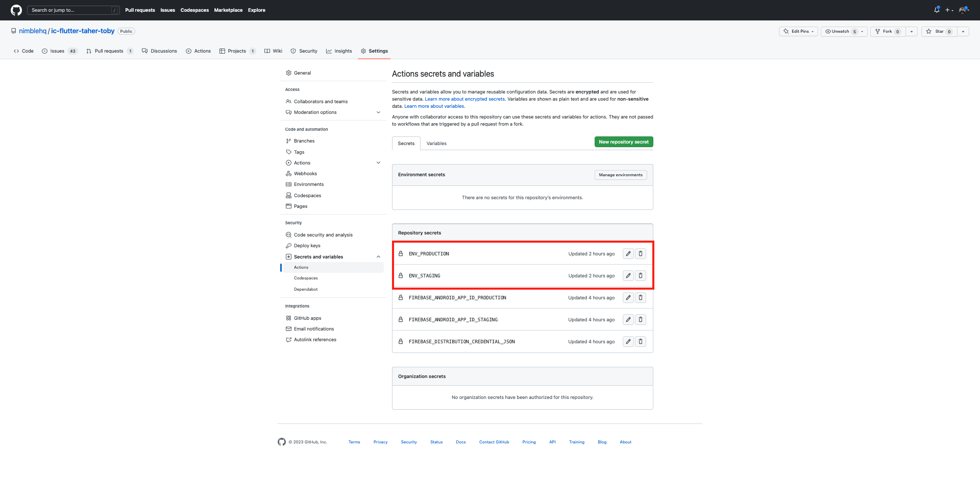Delete the ENV_STAGING secret using the trash icon
980x495 pixels.
coord(641,275)
